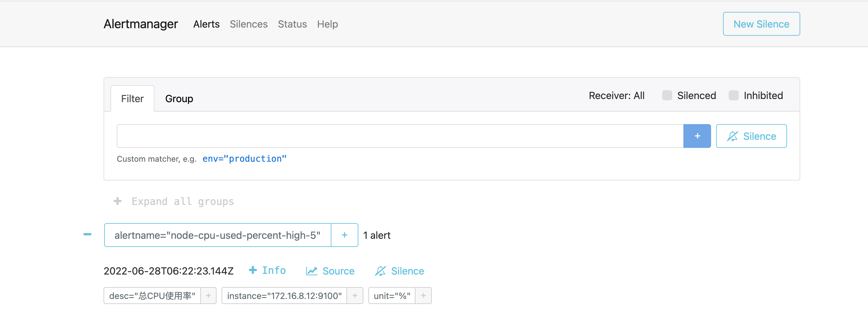Image resolution: width=868 pixels, height=314 pixels.
Task: Switch to the Group tab
Action: pos(179,99)
